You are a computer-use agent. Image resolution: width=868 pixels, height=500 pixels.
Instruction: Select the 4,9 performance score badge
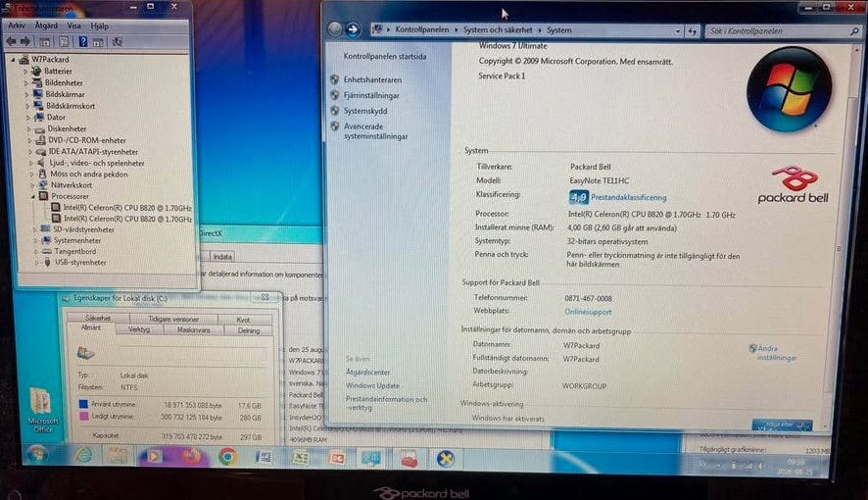[x=578, y=196]
